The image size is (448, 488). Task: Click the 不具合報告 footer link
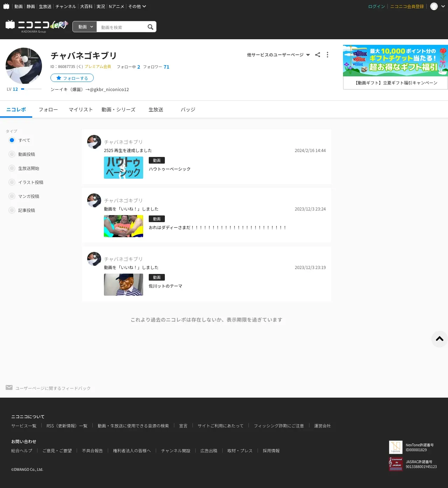pyautogui.click(x=92, y=451)
